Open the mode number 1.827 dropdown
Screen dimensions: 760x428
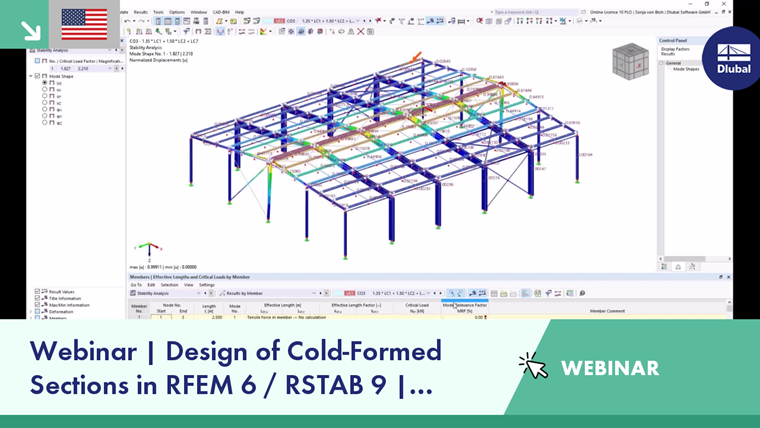[110, 68]
